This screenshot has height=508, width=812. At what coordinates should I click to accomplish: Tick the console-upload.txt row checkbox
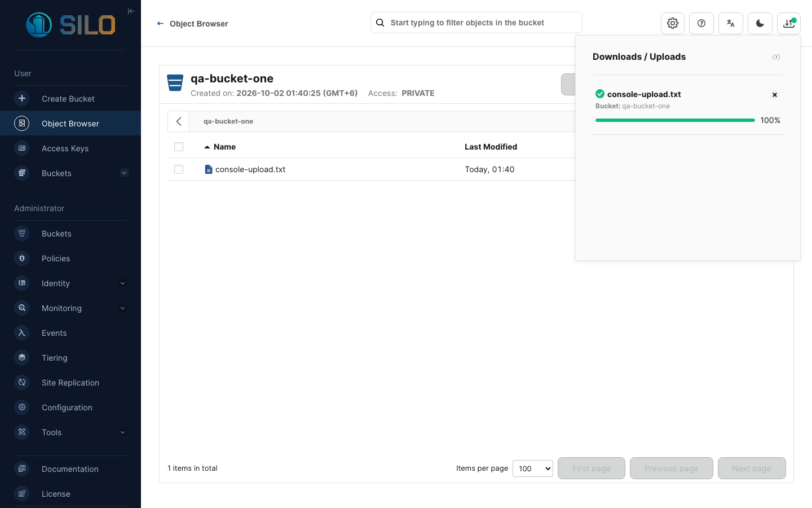pyautogui.click(x=179, y=169)
